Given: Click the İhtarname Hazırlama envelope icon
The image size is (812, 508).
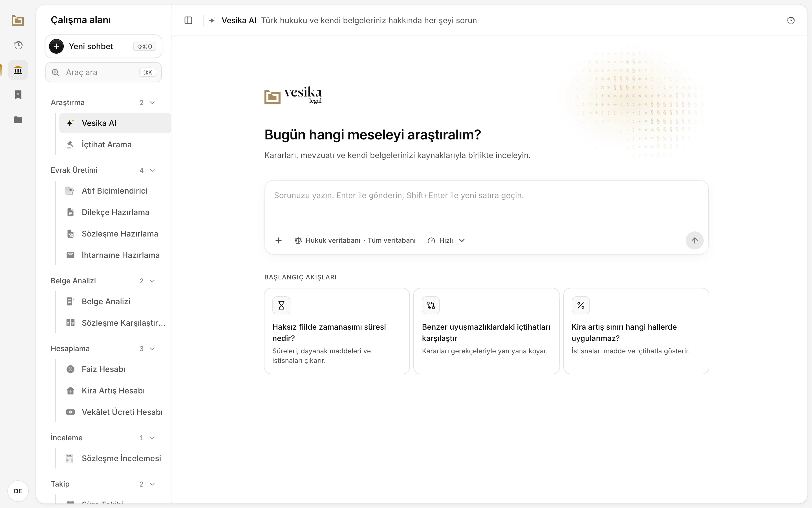Looking at the screenshot, I should point(70,255).
